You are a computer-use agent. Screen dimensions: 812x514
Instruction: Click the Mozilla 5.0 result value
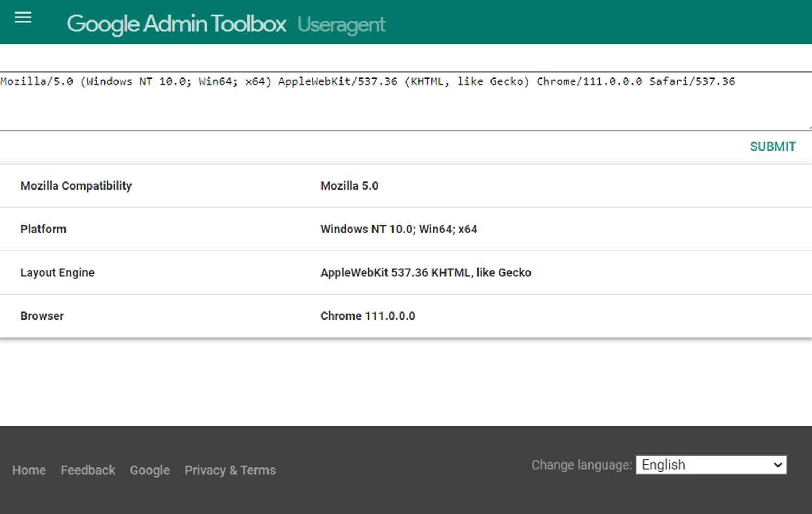(349, 186)
